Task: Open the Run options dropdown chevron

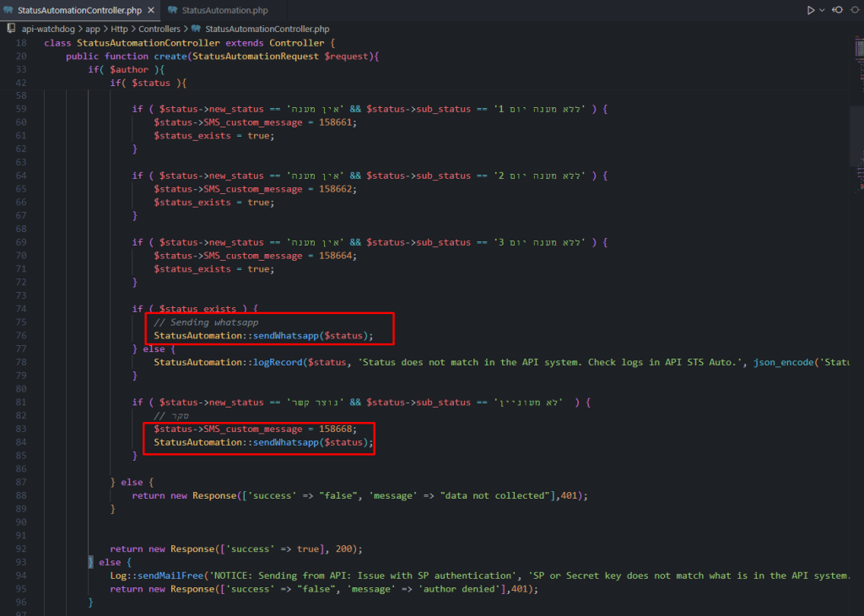Action: [820, 10]
